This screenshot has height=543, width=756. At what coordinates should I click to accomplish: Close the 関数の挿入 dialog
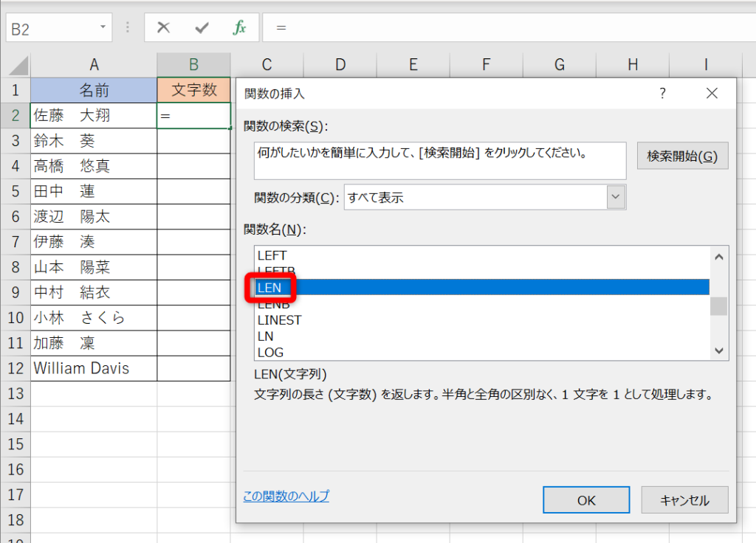pos(712,93)
